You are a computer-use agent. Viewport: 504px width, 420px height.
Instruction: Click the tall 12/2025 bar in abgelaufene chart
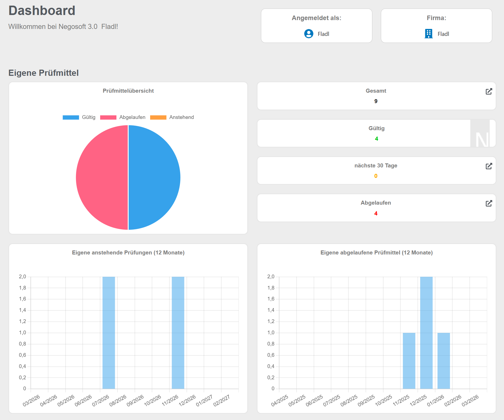click(x=426, y=333)
